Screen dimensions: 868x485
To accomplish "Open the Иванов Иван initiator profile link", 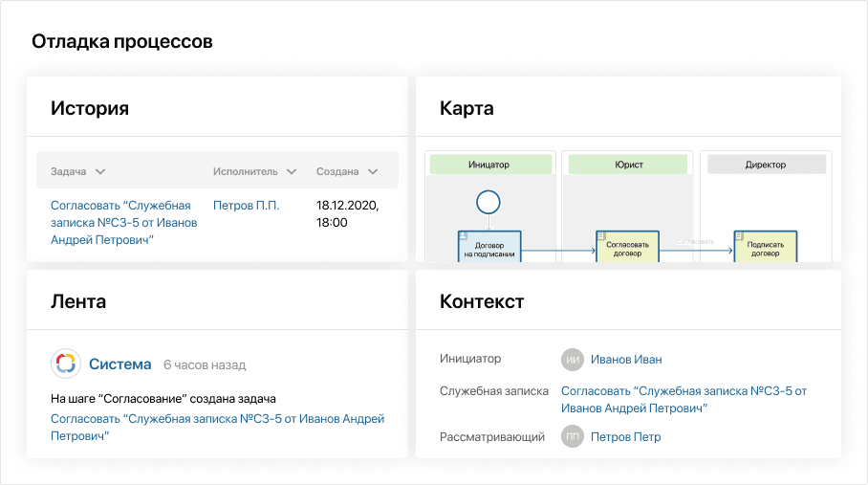I will [626, 360].
